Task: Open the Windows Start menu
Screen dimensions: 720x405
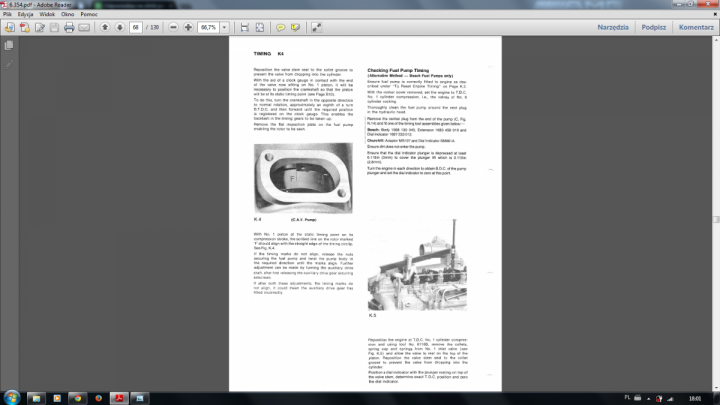Action: tap(11, 396)
